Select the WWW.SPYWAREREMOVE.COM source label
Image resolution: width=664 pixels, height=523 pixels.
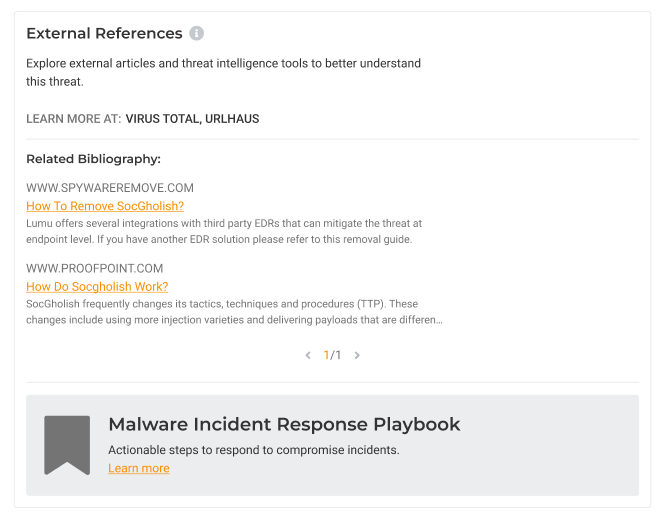[110, 188]
